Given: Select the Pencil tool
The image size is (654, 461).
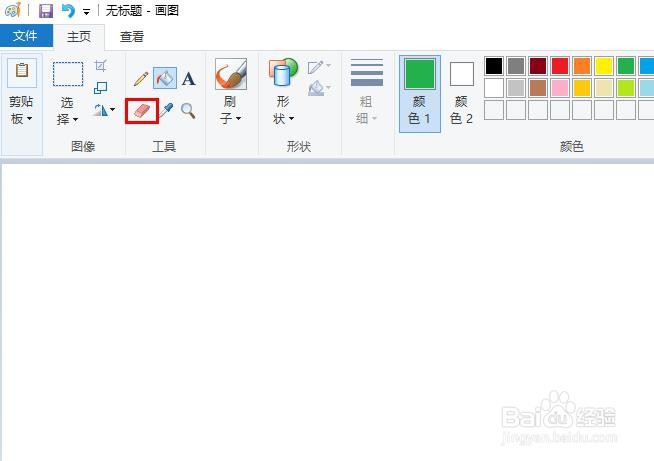Looking at the screenshot, I should click(141, 78).
